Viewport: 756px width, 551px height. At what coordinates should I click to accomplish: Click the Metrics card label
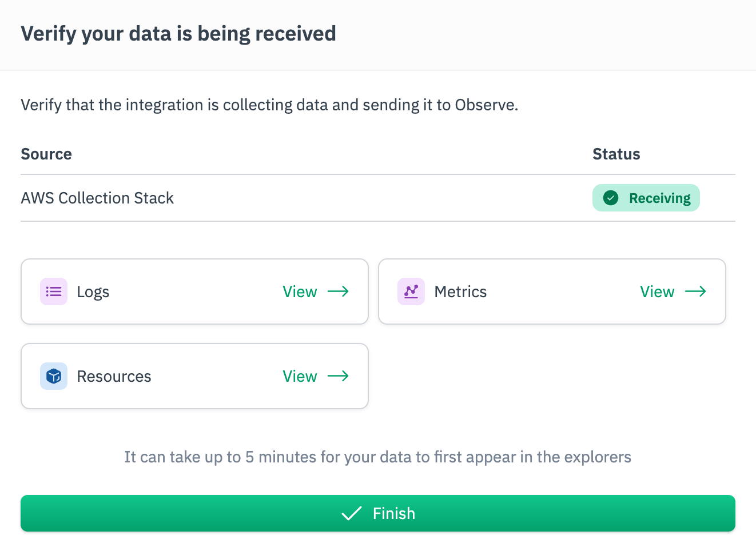coord(460,292)
